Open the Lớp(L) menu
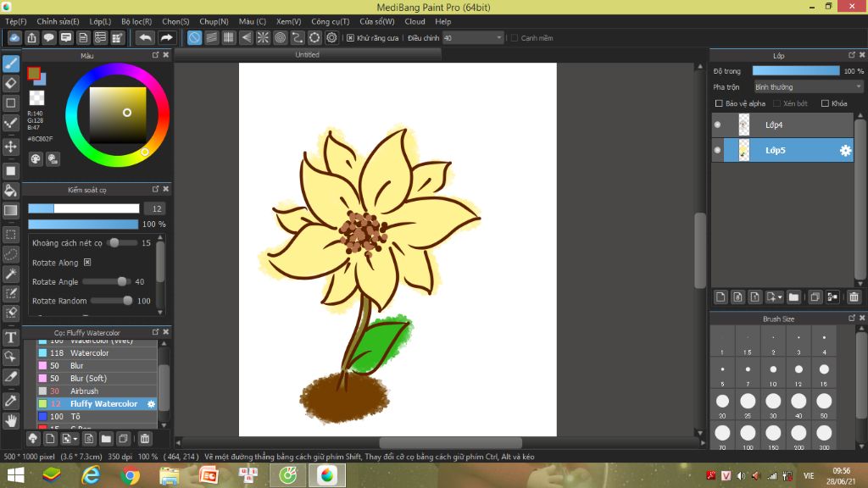This screenshot has height=488, width=868. point(100,21)
